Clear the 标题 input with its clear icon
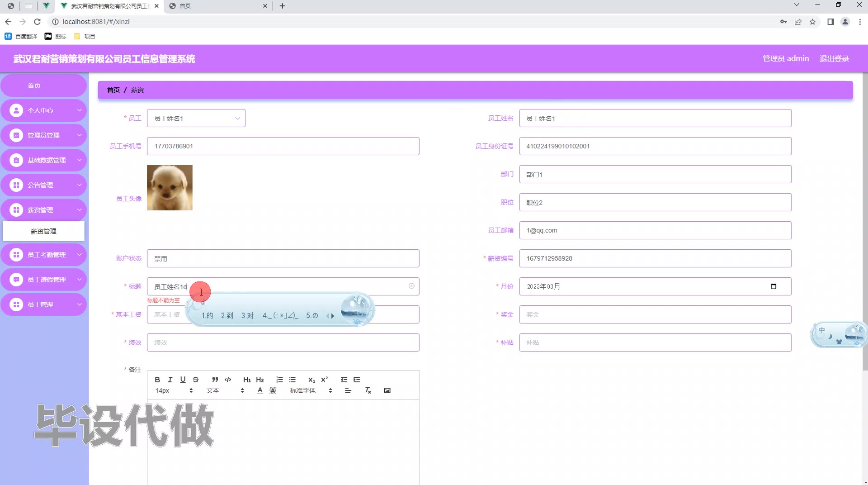The width and height of the screenshot is (868, 485). click(411, 286)
